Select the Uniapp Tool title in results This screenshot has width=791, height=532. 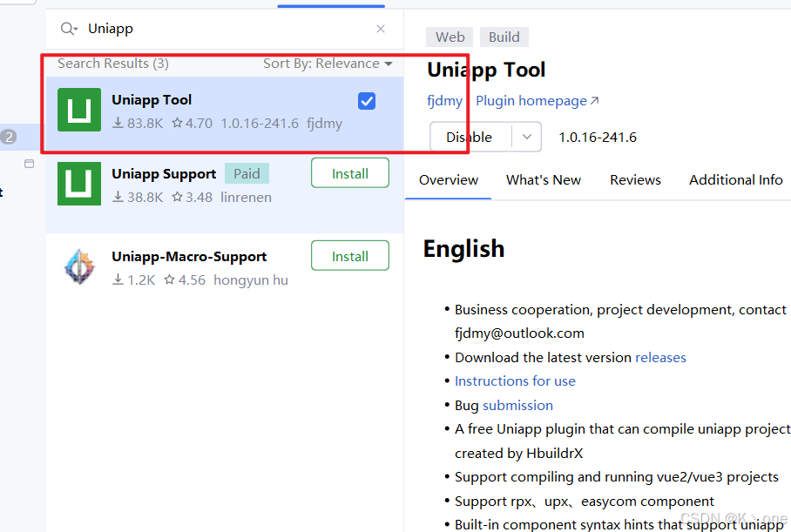[x=152, y=100]
